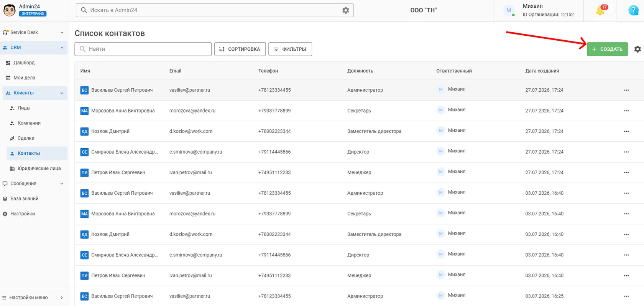Open the contact list settings gear

pos(637,49)
